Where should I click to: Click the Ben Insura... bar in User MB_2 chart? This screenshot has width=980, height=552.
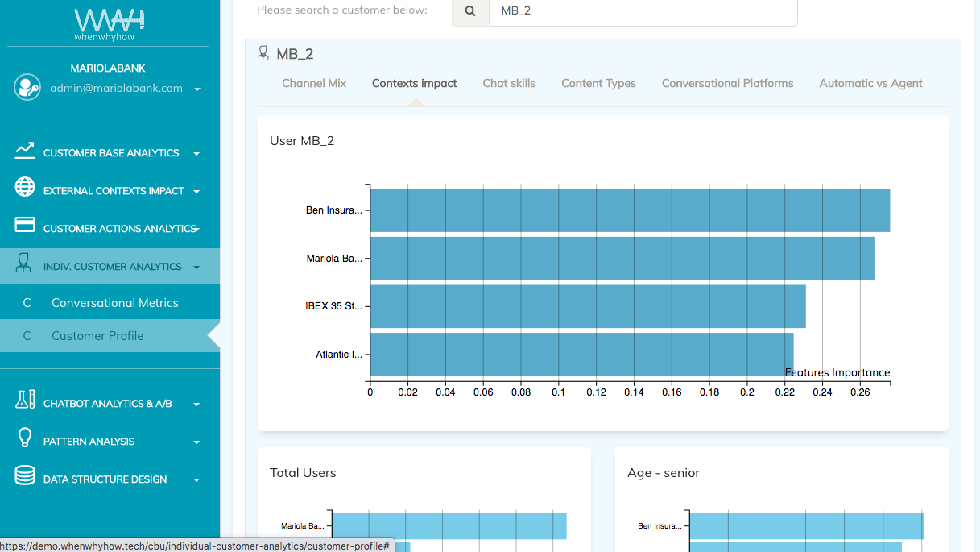(x=630, y=210)
